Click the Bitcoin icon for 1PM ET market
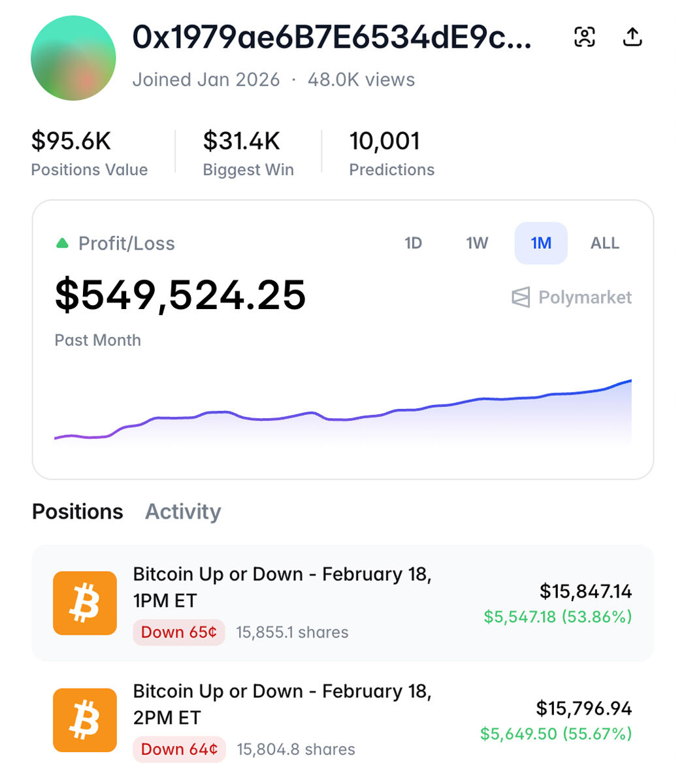 [x=85, y=603]
